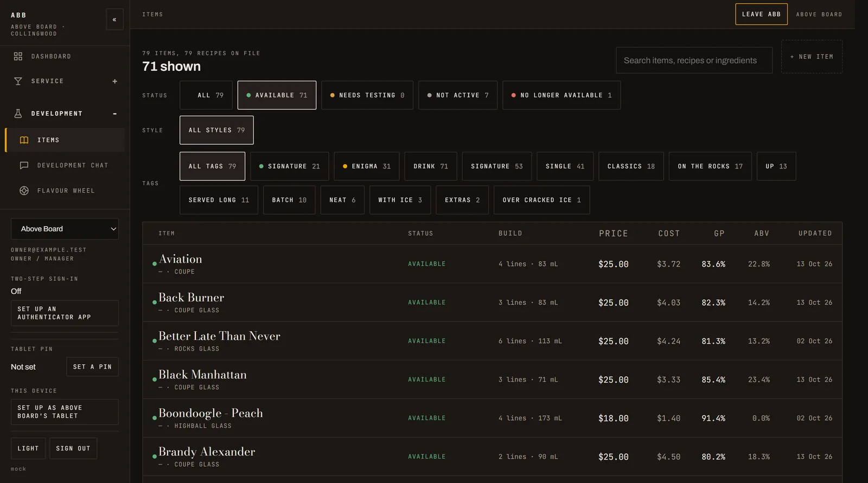Filter by Enigma 31 tag
868x483 pixels.
point(367,166)
